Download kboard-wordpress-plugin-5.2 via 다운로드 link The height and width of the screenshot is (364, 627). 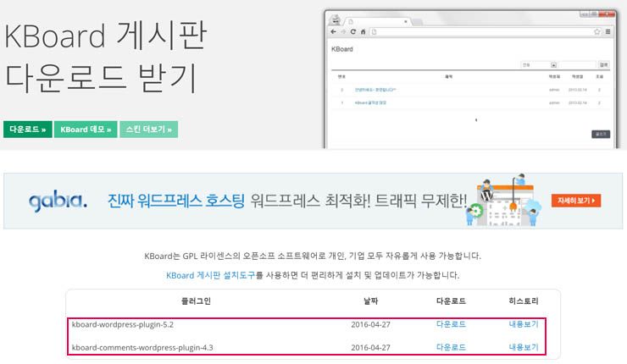click(451, 324)
